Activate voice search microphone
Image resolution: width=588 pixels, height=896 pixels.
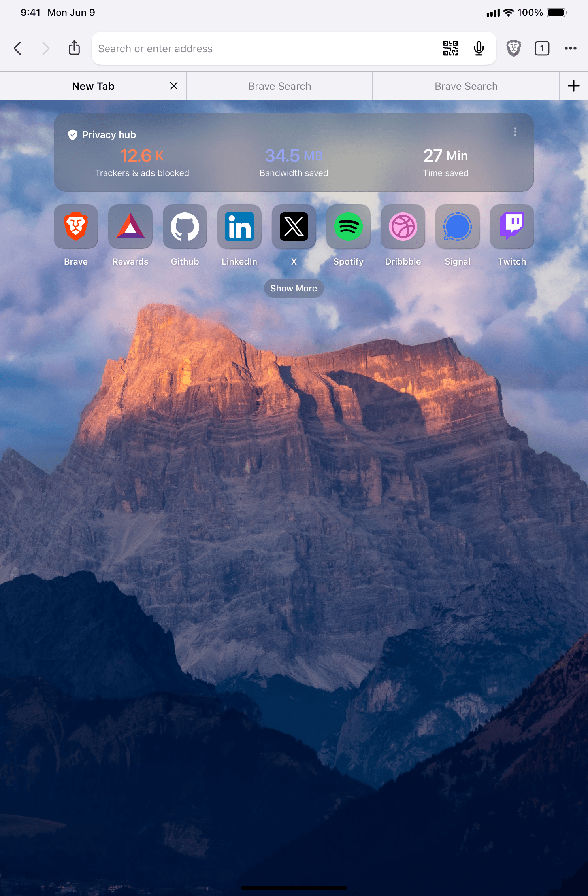(479, 48)
